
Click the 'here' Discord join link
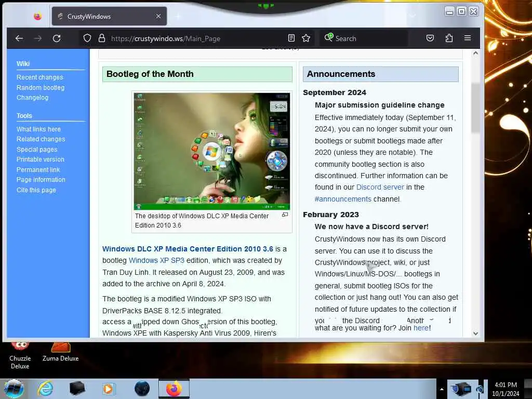(421, 328)
